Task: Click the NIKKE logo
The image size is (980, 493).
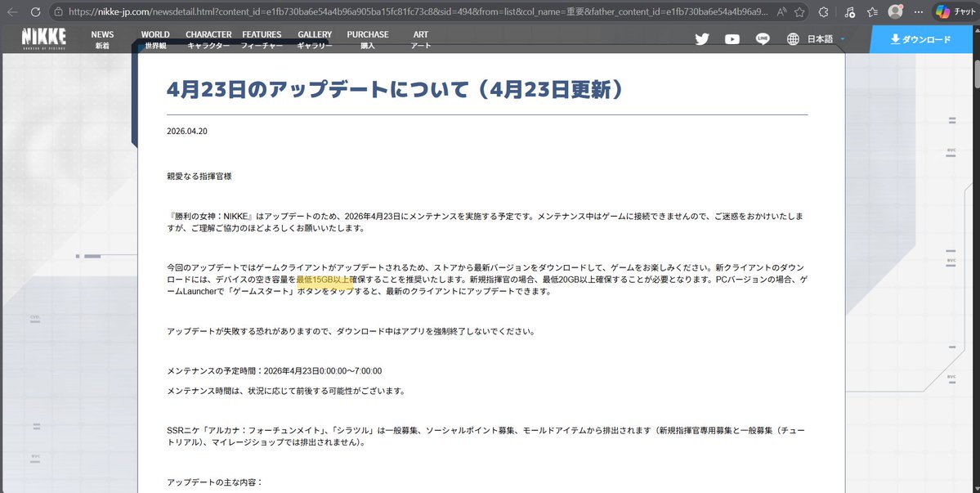Action: 44,38
